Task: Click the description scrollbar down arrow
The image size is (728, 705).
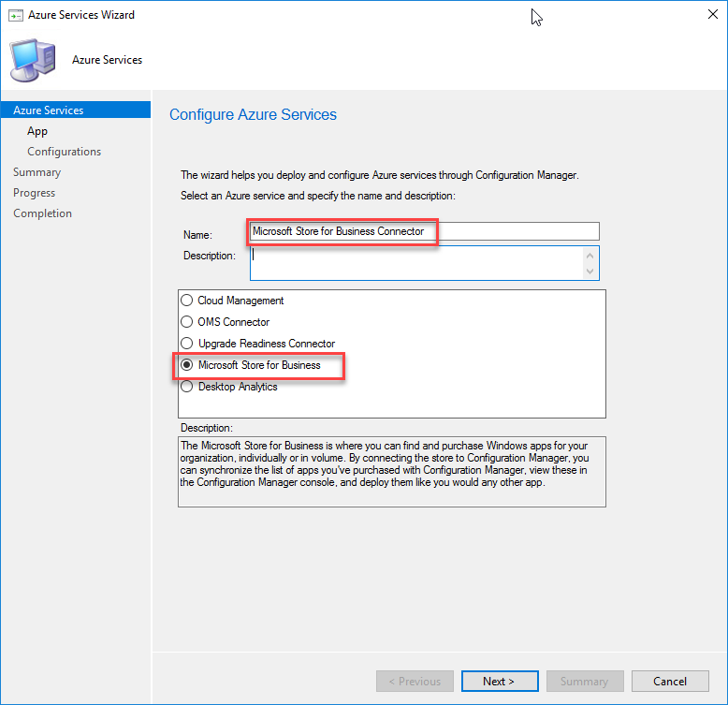Action: (x=590, y=272)
